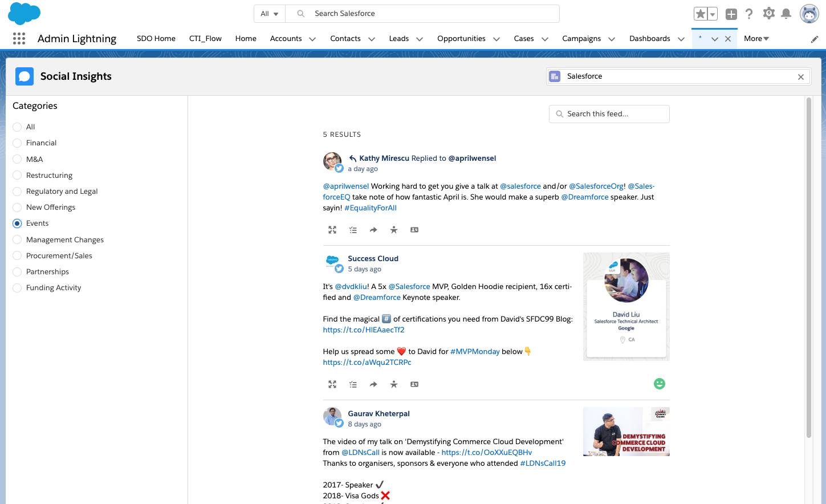Expand the Opportunities tab dropdown

point(497,39)
